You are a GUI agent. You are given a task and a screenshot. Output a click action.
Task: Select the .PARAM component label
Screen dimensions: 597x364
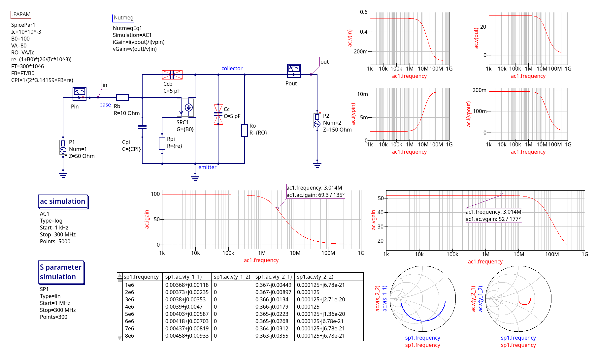21,15
